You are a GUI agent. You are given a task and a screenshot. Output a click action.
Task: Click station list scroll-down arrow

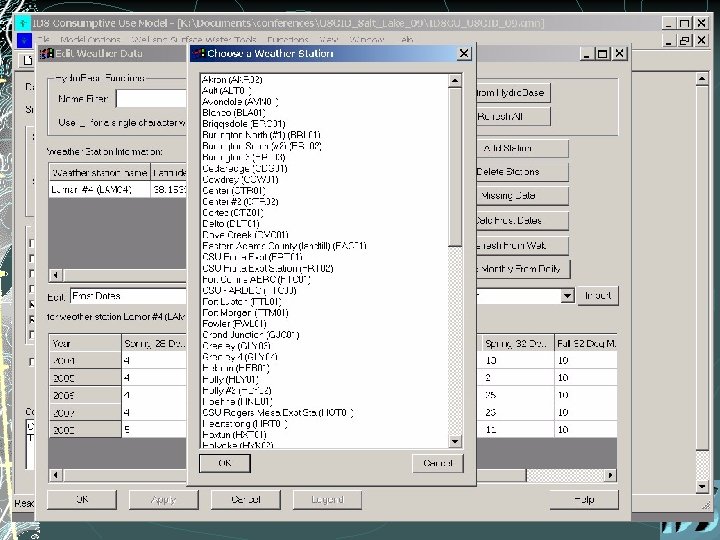tap(455, 441)
